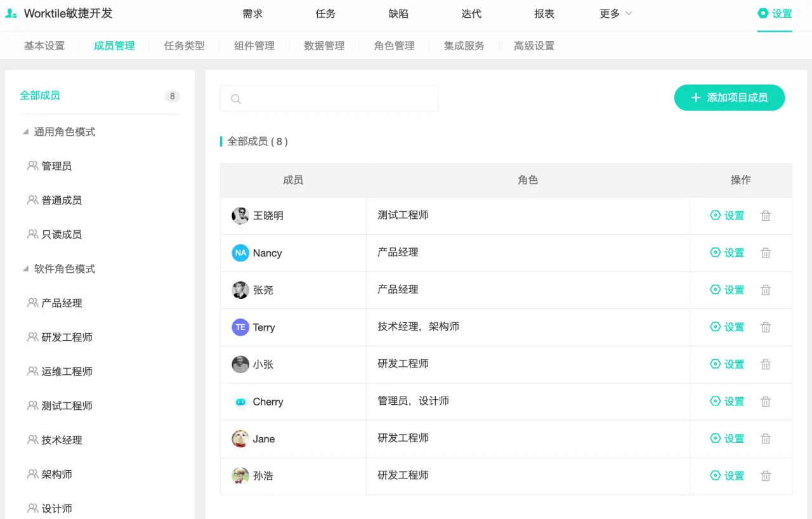Switch to the 数据管理 tab
The width and height of the screenshot is (812, 519).
tap(324, 46)
